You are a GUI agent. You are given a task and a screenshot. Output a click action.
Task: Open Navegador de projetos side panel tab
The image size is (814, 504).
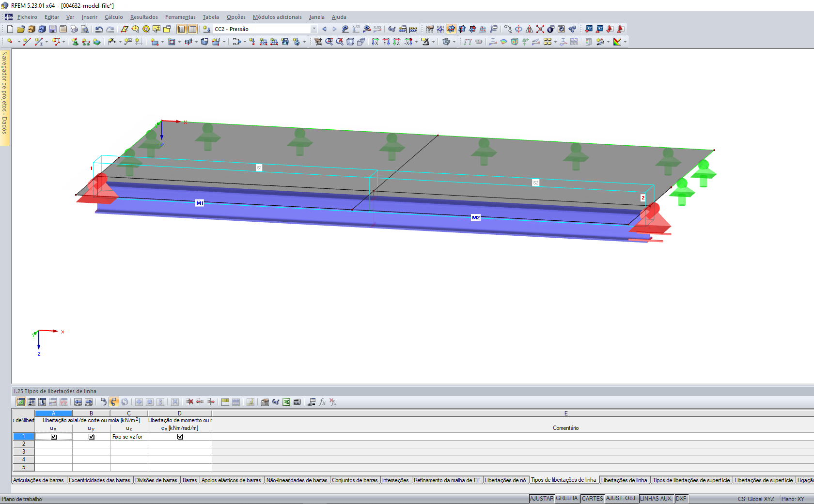tap(5, 97)
